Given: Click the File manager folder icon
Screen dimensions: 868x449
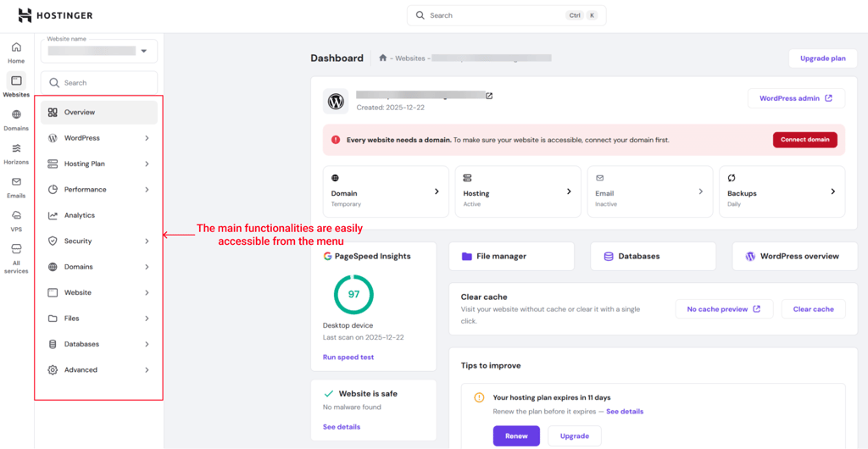Looking at the screenshot, I should tap(467, 256).
